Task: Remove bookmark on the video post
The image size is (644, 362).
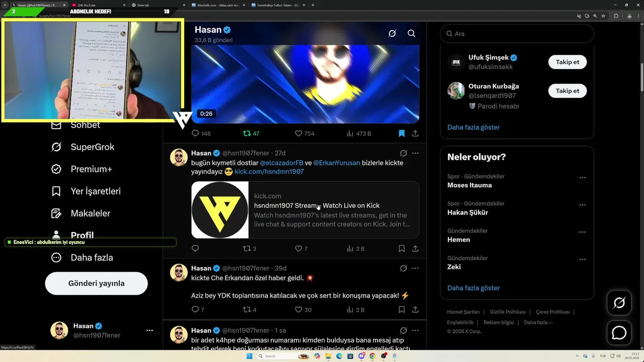Action: (401, 133)
